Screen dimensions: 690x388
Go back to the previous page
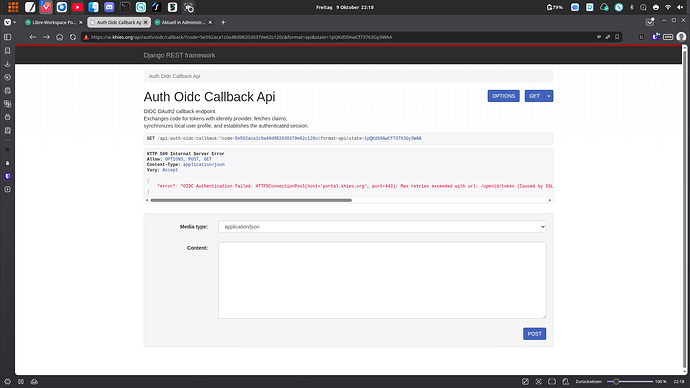pyautogui.click(x=33, y=37)
